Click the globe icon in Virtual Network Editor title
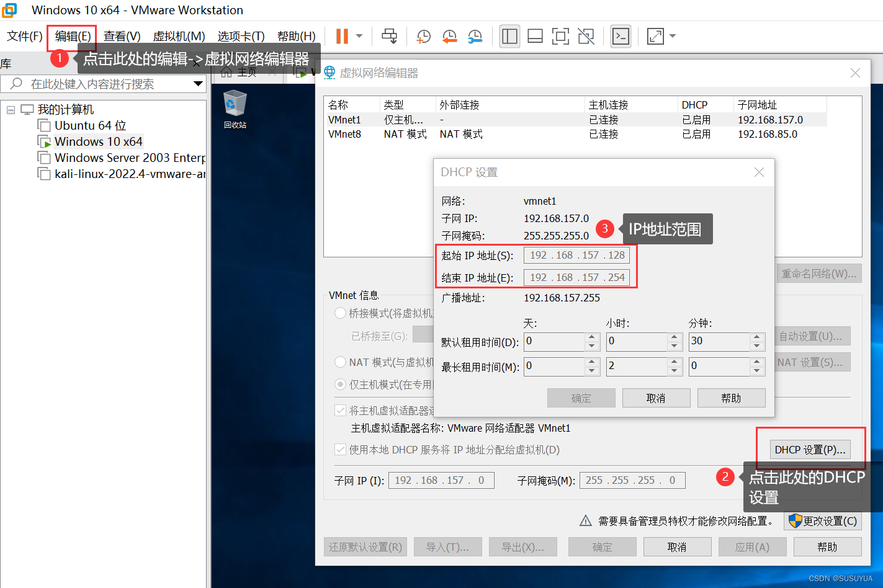This screenshot has height=588, width=883. pyautogui.click(x=329, y=73)
